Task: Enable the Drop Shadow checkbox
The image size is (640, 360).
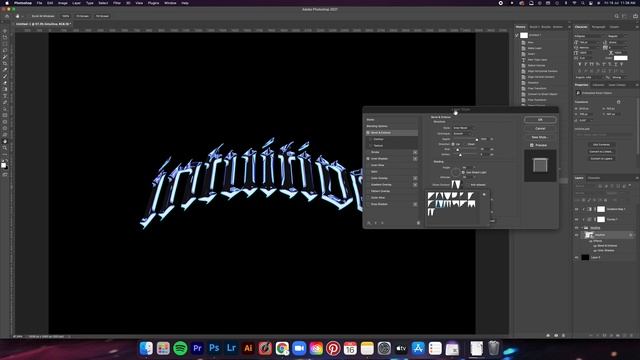Action: coord(368,204)
